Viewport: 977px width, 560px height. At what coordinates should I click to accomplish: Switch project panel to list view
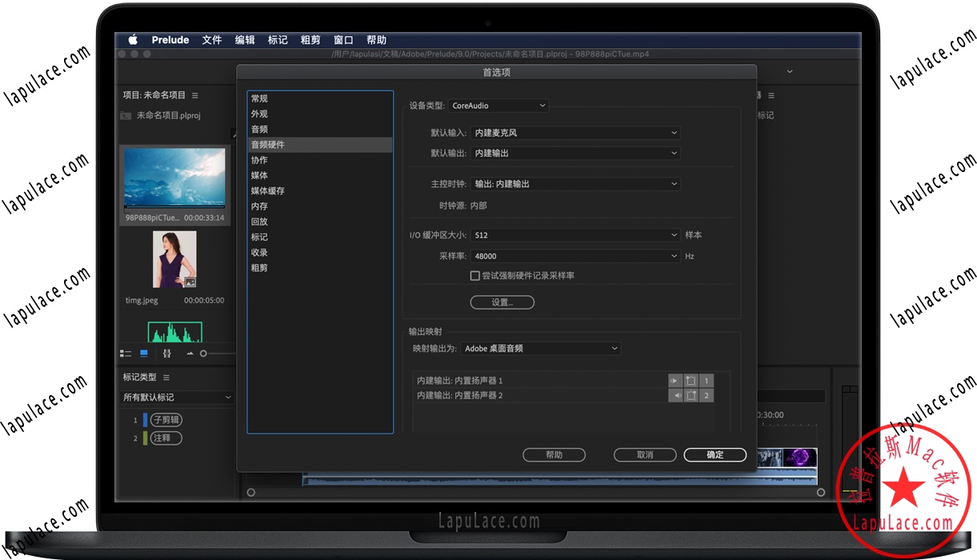click(x=126, y=353)
